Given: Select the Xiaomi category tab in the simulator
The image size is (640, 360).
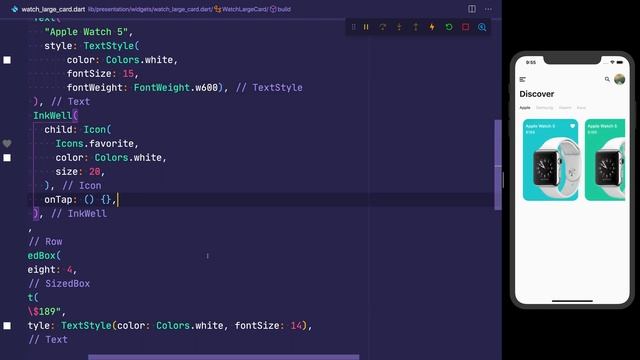Looking at the screenshot, I should pyautogui.click(x=565, y=108).
